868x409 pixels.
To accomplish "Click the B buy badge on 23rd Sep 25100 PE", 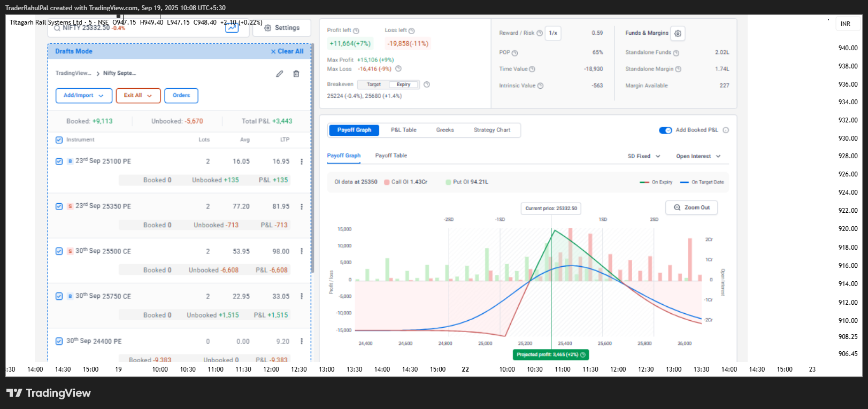I will pos(70,161).
